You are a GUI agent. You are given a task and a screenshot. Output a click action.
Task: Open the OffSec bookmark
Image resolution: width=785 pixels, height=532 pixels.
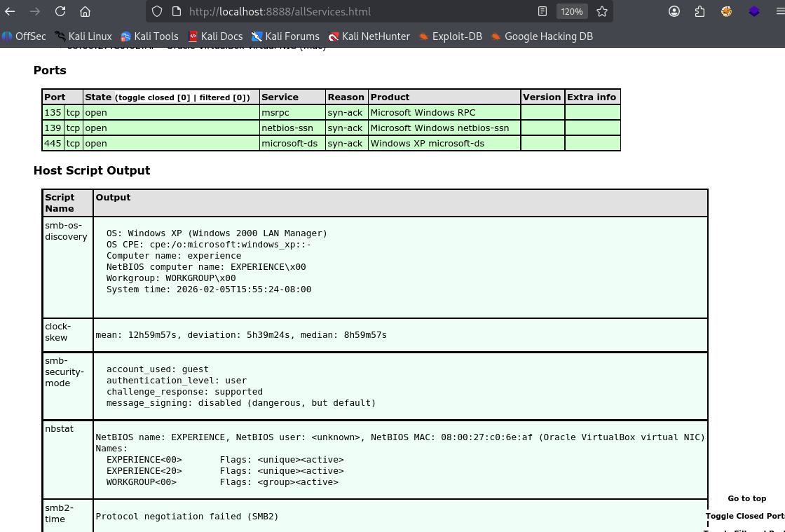pos(24,36)
